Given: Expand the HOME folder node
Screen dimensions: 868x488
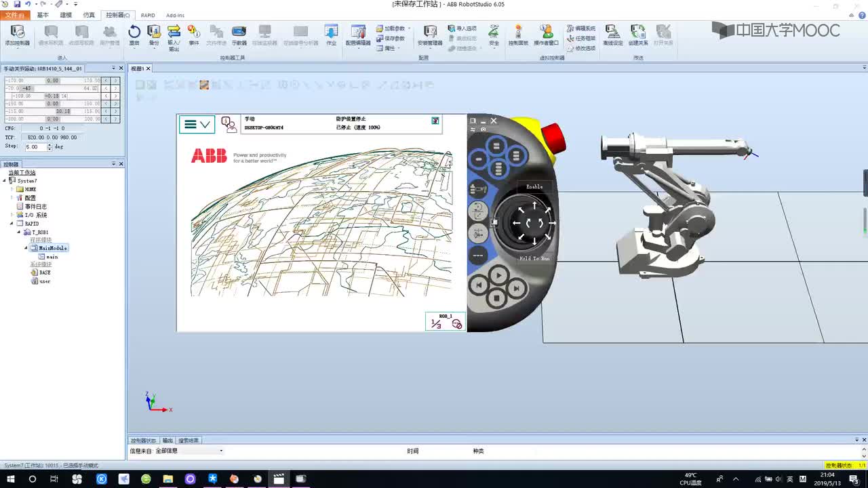Looking at the screenshot, I should (x=12, y=190).
